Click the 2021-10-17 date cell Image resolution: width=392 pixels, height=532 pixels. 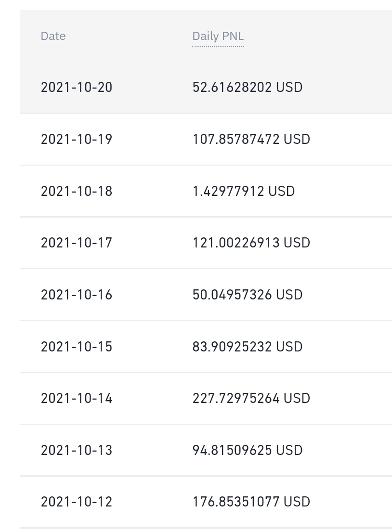77,243
